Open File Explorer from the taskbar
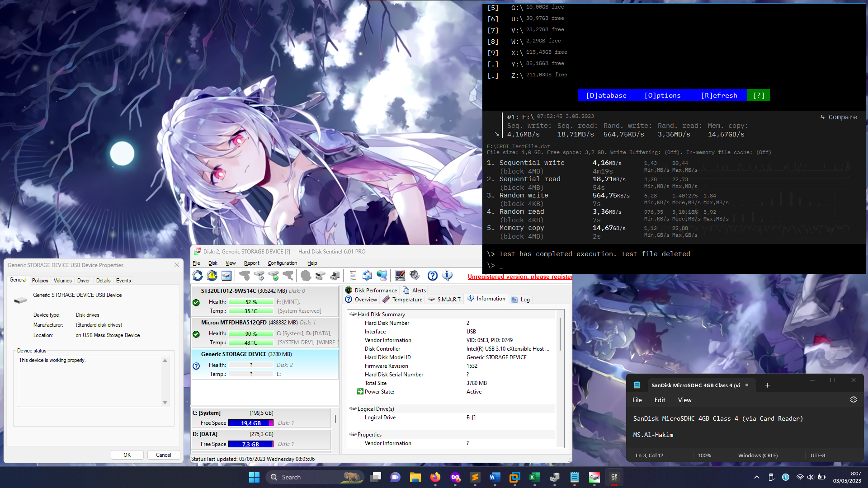This screenshot has width=868, height=488. click(415, 477)
